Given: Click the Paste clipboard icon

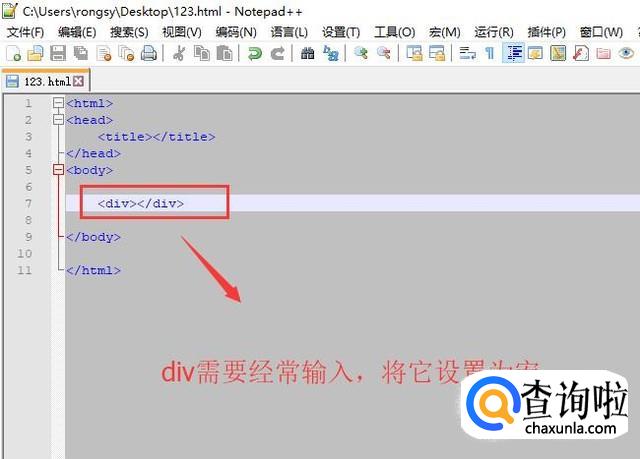Looking at the screenshot, I should (224, 53).
